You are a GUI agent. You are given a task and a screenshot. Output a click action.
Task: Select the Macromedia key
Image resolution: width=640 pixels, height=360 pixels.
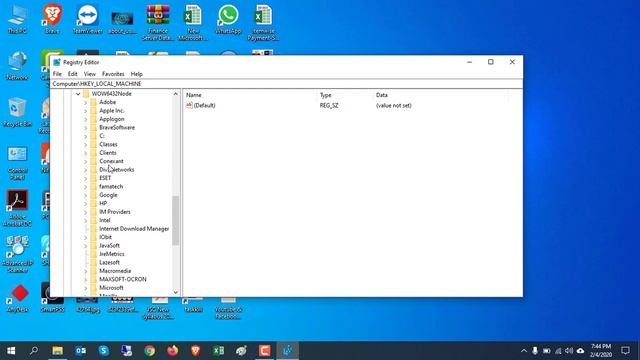[115, 271]
